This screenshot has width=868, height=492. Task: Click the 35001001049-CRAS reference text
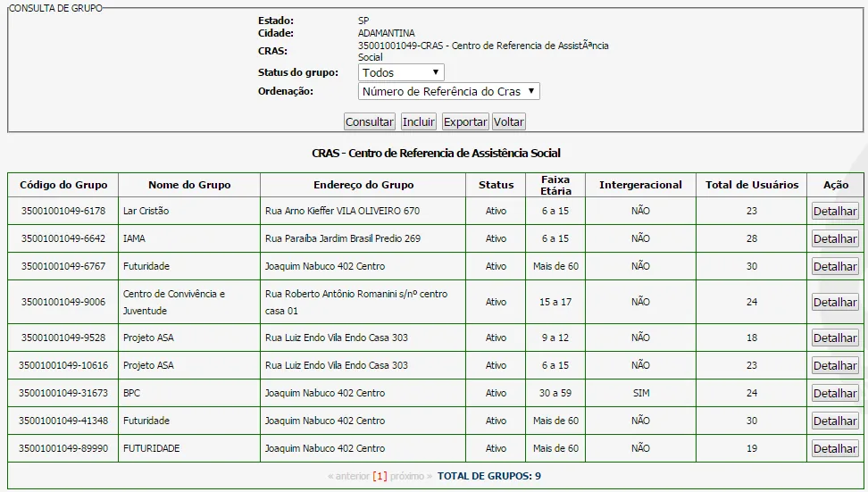pyautogui.click(x=483, y=51)
